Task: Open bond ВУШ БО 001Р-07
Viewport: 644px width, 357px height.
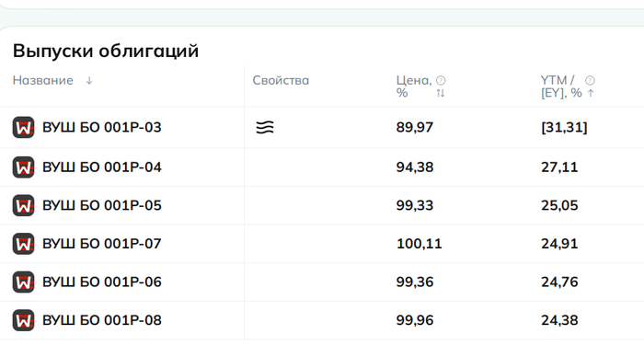Action: (x=102, y=244)
